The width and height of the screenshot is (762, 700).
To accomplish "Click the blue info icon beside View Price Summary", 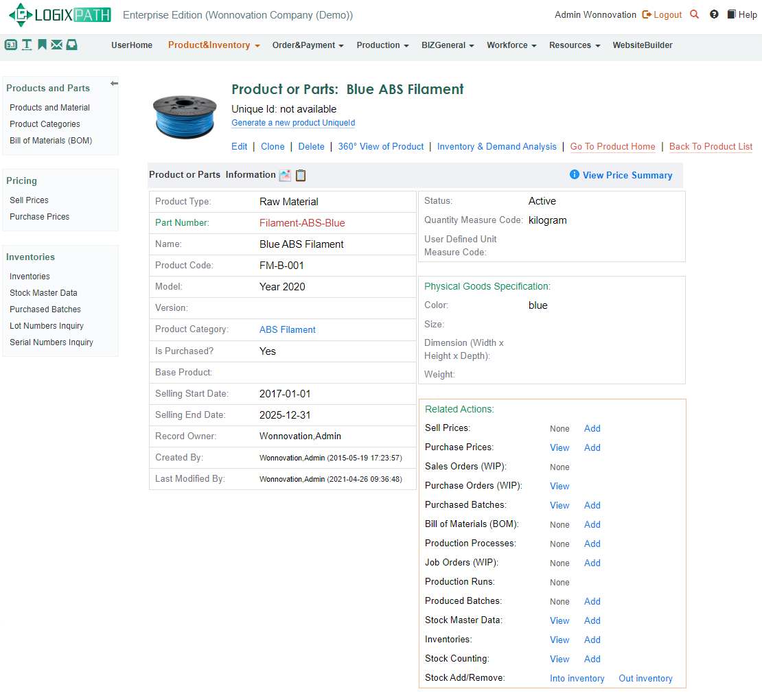I will tap(574, 175).
